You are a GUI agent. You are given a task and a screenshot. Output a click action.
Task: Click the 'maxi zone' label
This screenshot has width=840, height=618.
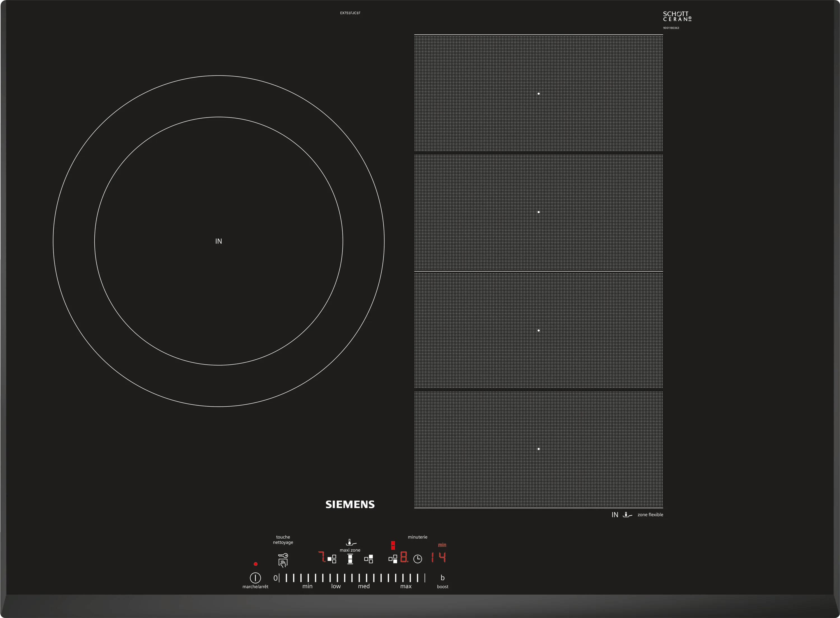pos(350,550)
